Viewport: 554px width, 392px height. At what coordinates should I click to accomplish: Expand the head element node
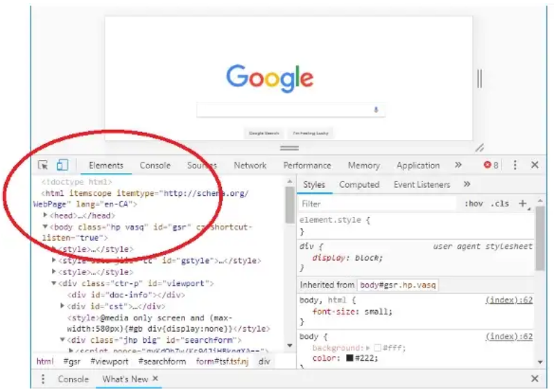[x=45, y=216]
